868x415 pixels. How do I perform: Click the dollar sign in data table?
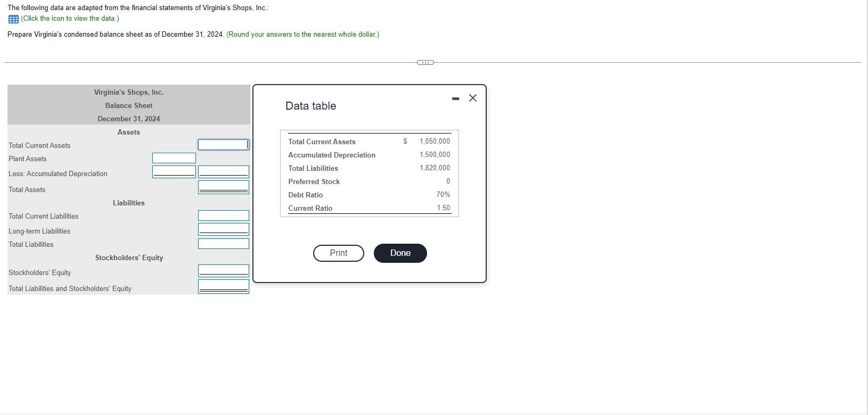[405, 142]
